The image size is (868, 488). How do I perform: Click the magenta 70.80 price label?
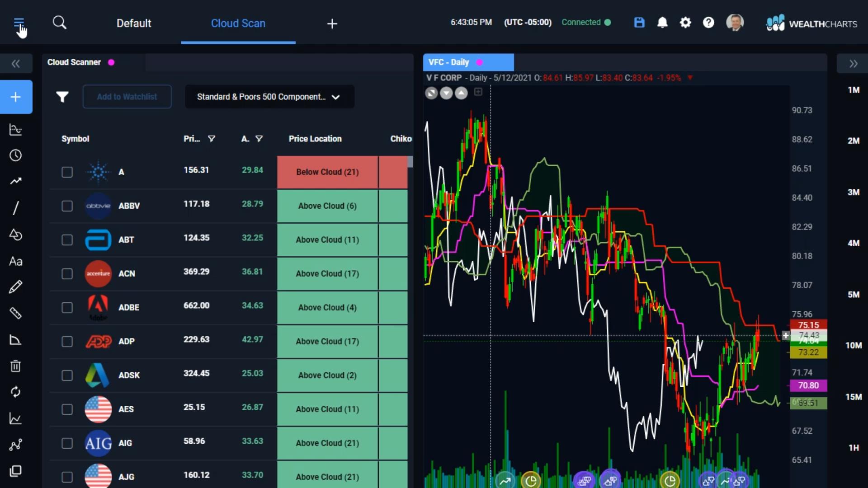[x=808, y=385]
